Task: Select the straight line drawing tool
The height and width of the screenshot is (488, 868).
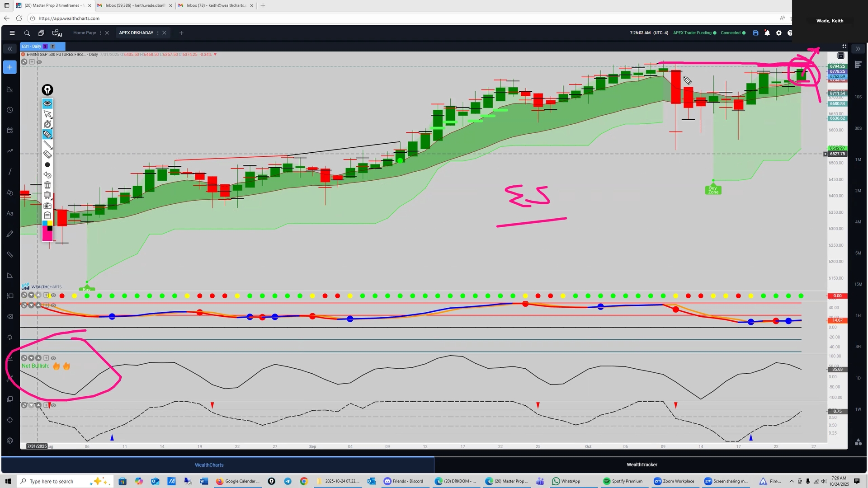Action: 47,145
